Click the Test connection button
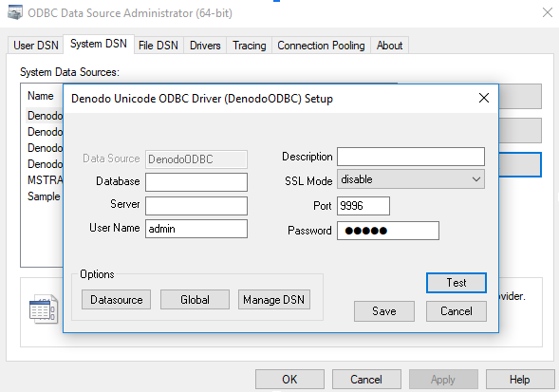Viewport: 559px width, 392px height. [457, 283]
